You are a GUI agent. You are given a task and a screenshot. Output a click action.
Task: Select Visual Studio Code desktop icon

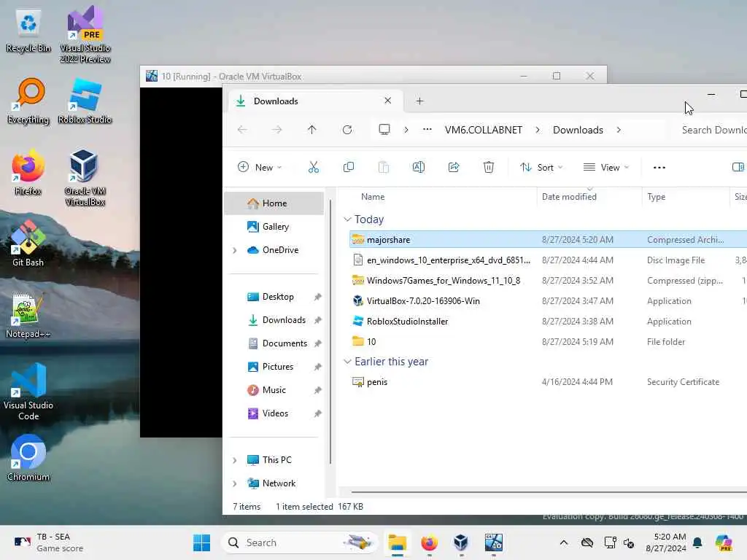(x=28, y=392)
